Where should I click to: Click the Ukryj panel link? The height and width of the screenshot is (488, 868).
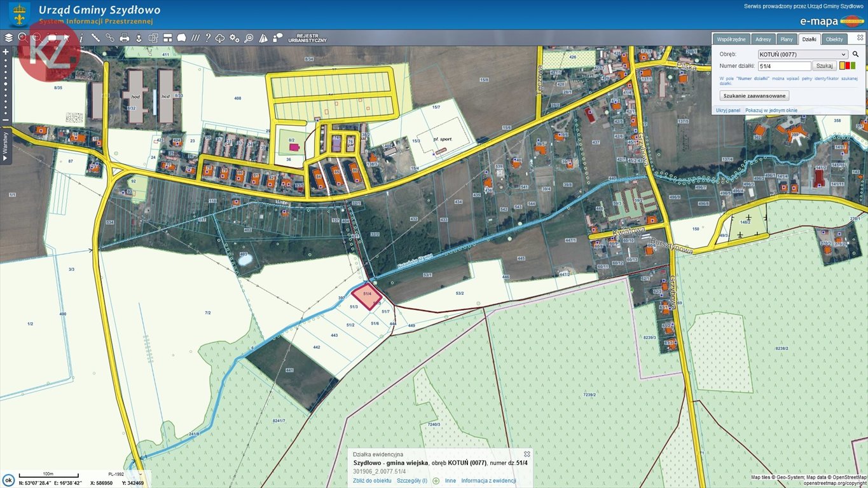pos(728,111)
